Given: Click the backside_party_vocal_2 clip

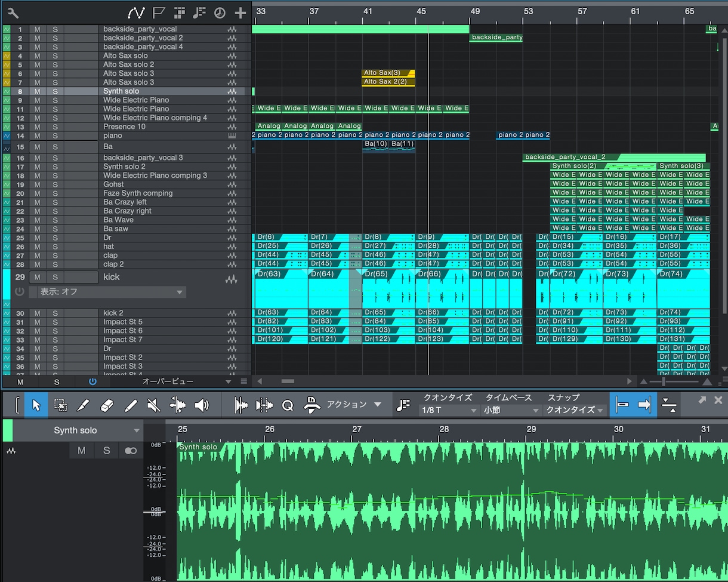Looking at the screenshot, I should coord(613,158).
